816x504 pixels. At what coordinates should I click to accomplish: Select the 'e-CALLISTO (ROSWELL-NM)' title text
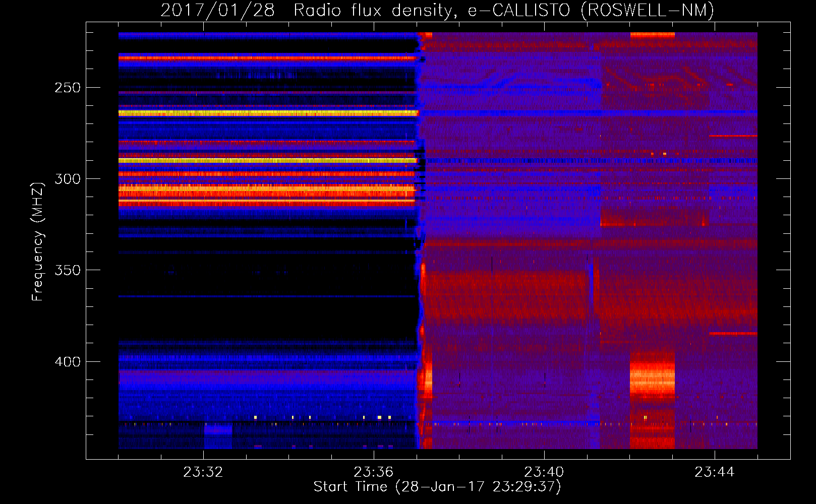click(591, 10)
